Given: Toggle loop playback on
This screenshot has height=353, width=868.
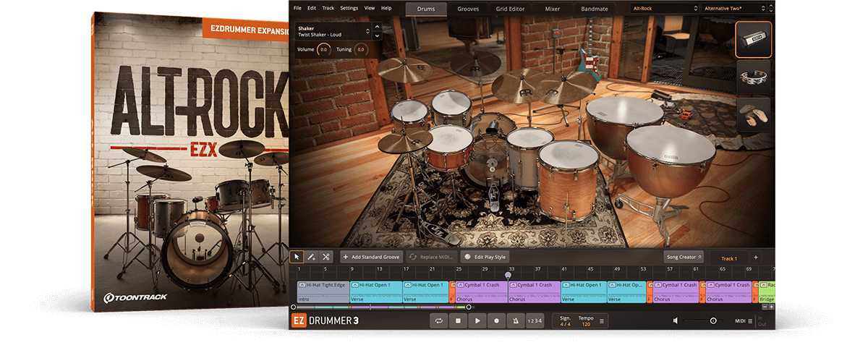Looking at the screenshot, I should (438, 320).
